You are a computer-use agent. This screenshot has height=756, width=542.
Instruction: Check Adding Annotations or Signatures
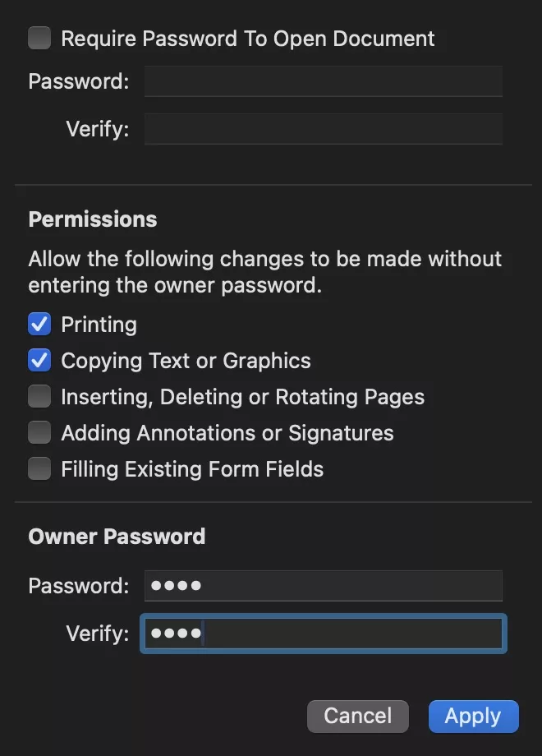(x=39, y=432)
